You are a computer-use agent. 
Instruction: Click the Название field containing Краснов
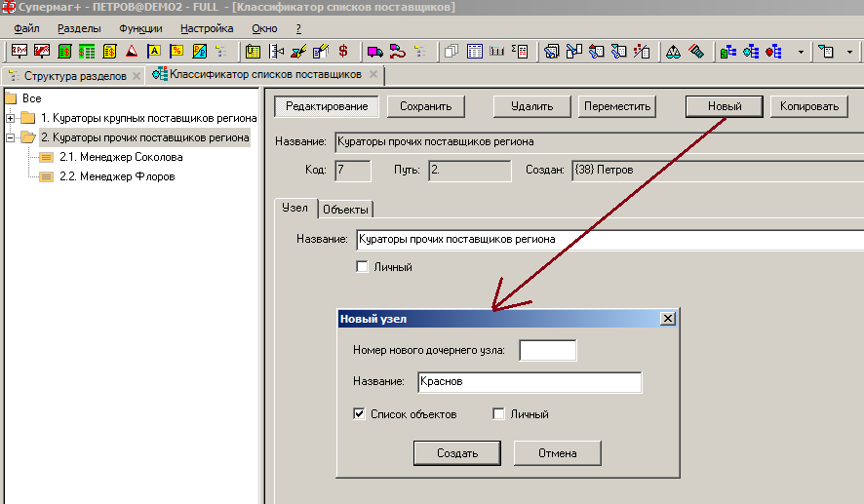530,382
